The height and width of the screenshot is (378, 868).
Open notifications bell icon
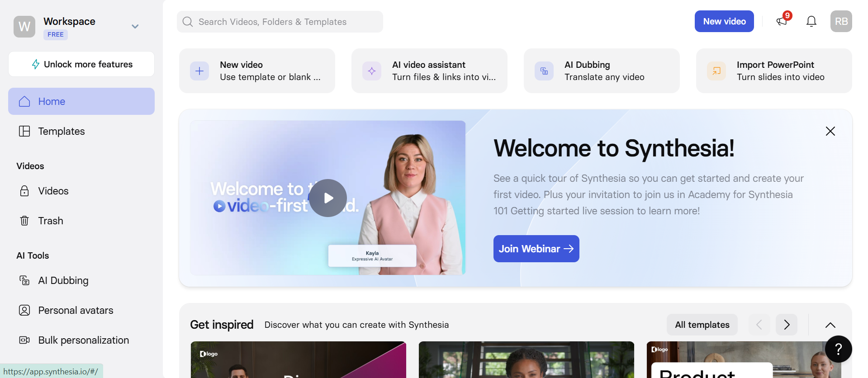click(x=811, y=21)
